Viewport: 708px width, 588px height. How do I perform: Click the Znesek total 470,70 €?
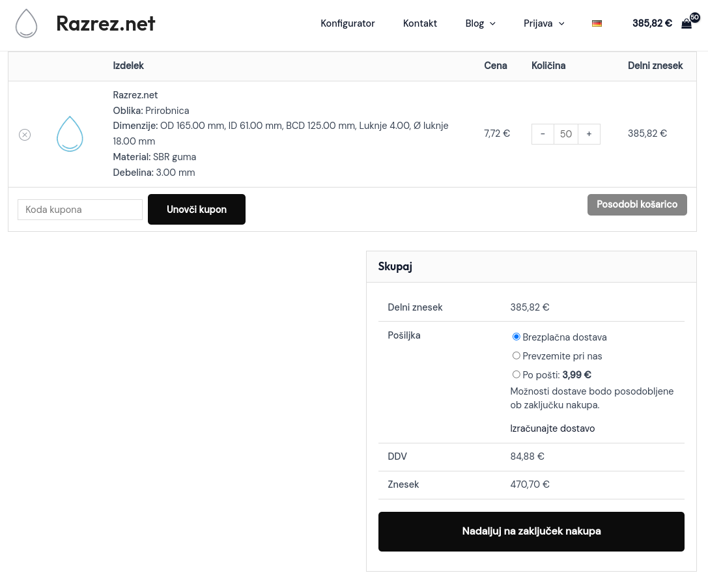click(530, 484)
